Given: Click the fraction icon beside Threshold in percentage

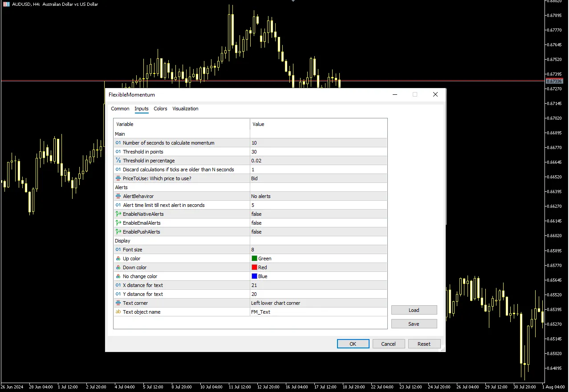Looking at the screenshot, I should click(x=118, y=161).
